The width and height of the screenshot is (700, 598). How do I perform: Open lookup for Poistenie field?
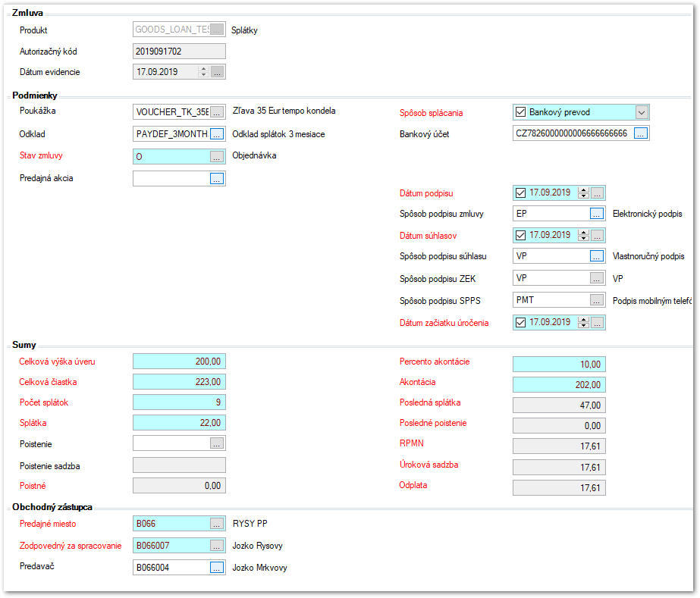click(217, 443)
